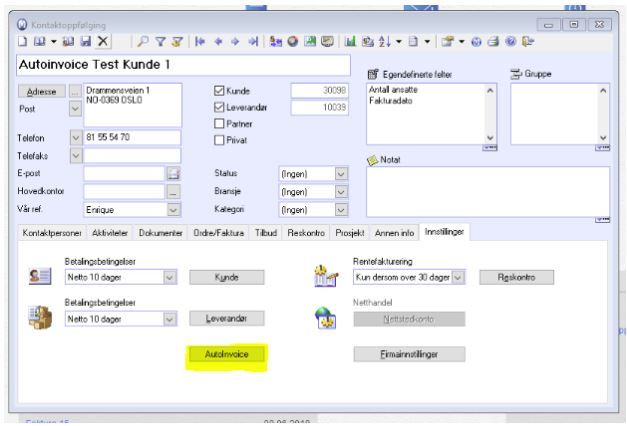Click the pie chart toolbar icon
The image size is (627, 426).
click(x=293, y=41)
